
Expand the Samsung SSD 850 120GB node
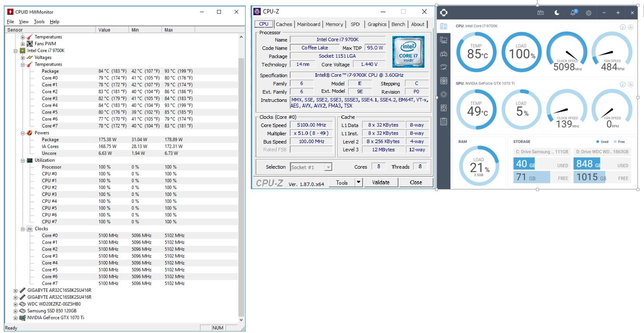16,311
